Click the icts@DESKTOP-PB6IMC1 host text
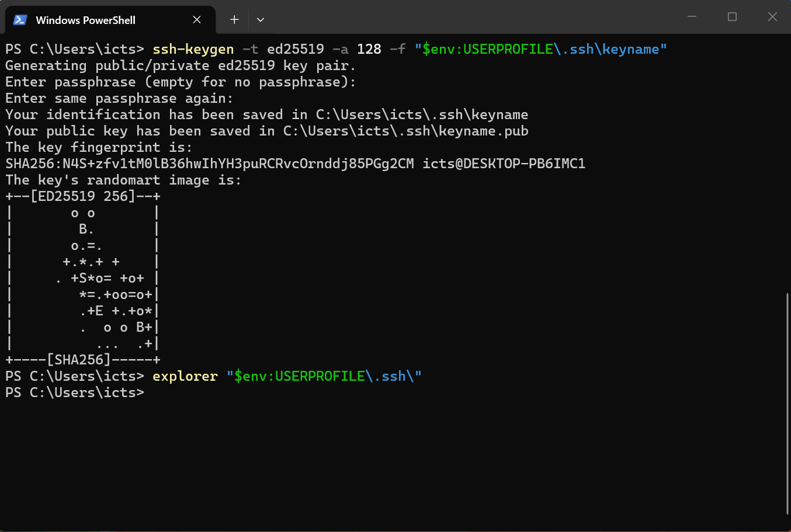Viewport: 791px width, 532px height. 504,164
